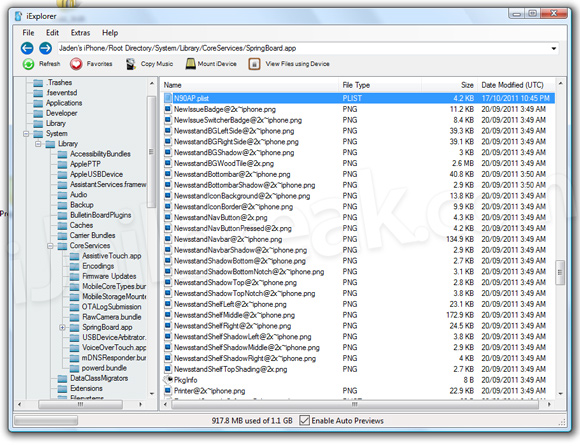Select the N90AP.plist file icon

coord(168,98)
